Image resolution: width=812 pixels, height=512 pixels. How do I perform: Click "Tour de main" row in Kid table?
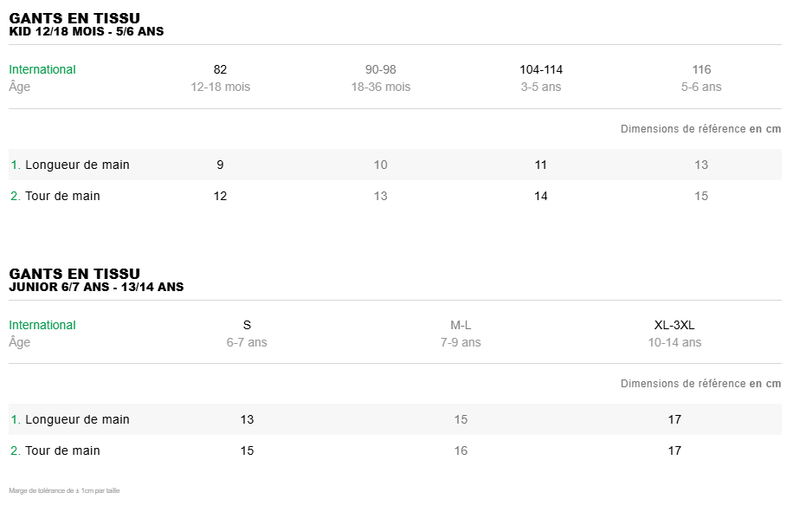tap(62, 196)
